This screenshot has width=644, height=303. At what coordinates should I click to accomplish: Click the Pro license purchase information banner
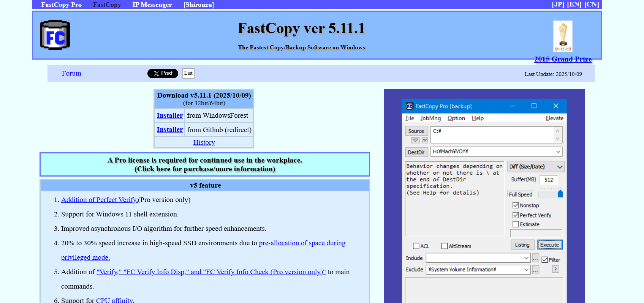pyautogui.click(x=205, y=164)
